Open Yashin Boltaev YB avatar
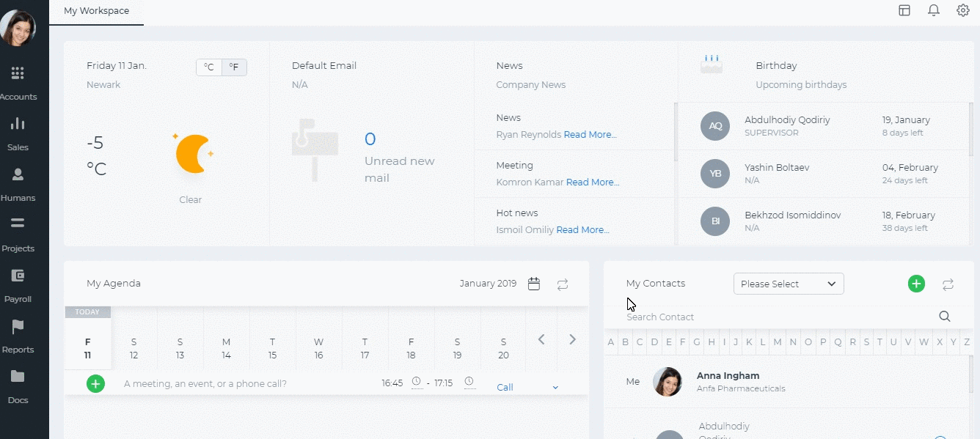Viewport: 980px width, 439px height. tap(715, 174)
